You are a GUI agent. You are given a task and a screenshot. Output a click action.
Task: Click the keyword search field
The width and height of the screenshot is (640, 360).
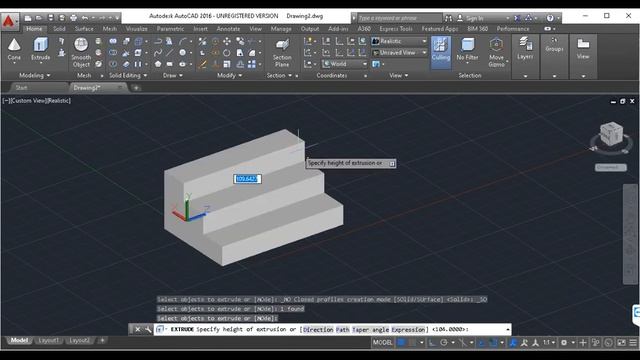(x=400, y=18)
